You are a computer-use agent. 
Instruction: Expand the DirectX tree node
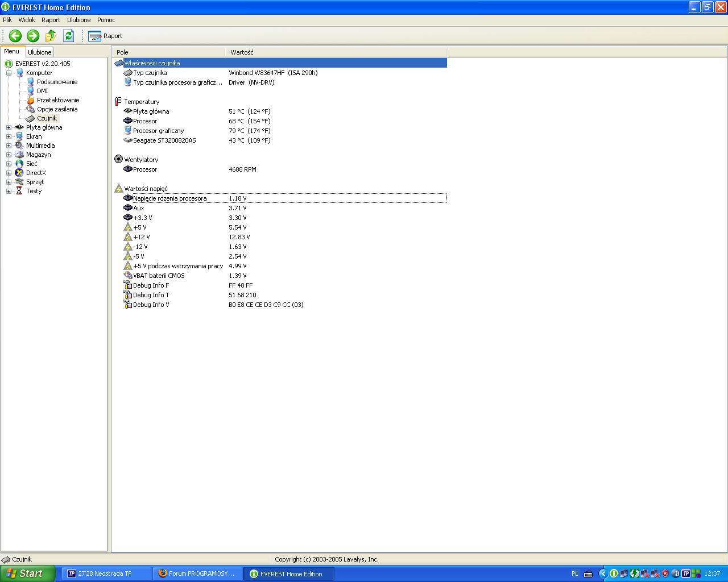9,173
